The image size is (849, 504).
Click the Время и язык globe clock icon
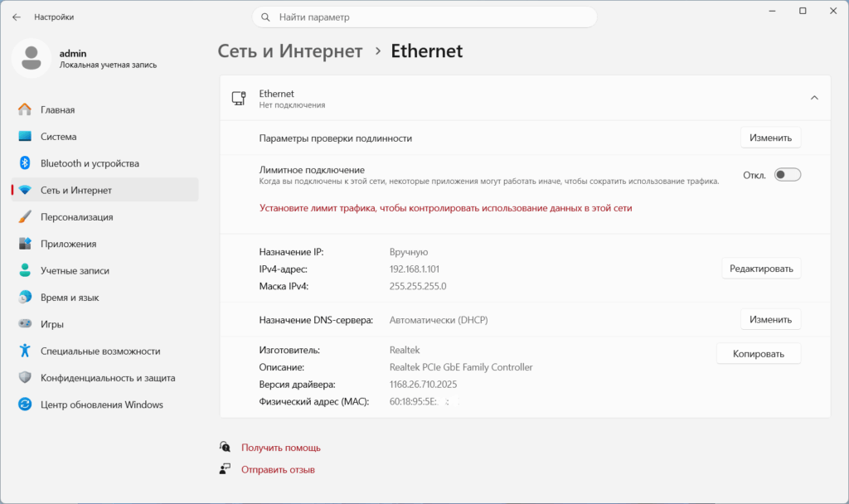[25, 298]
